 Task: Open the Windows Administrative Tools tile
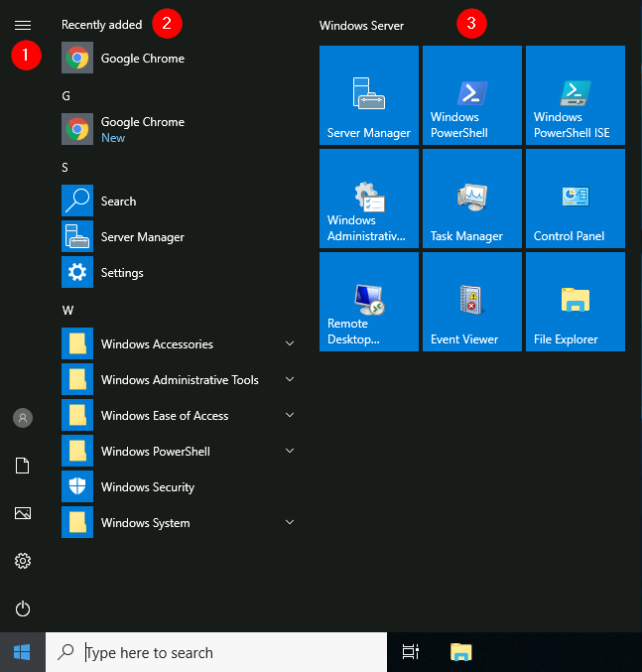pos(369,199)
